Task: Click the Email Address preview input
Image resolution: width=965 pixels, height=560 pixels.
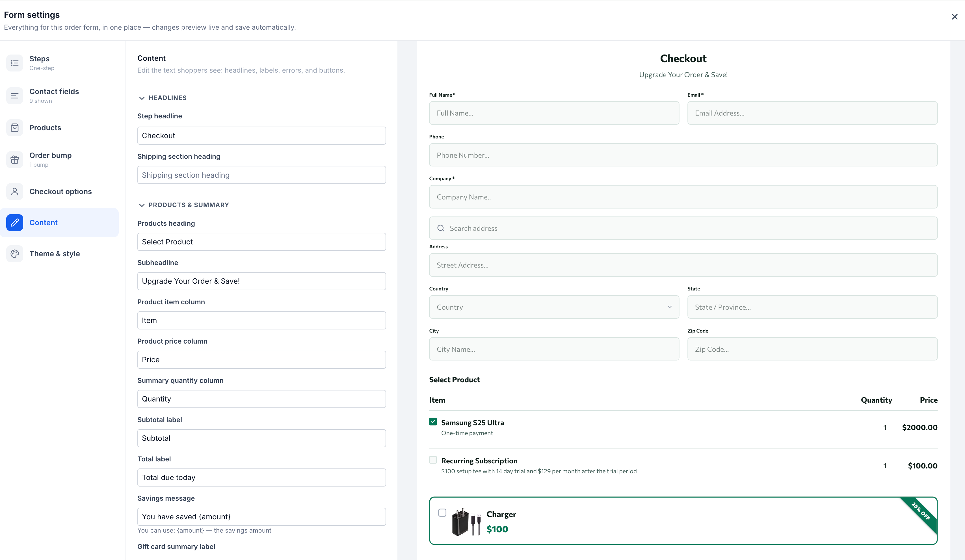Action: pyautogui.click(x=812, y=113)
